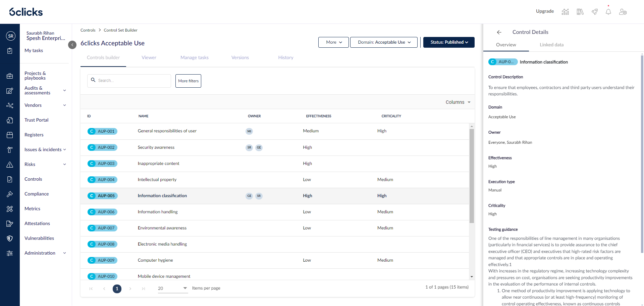Collapse the sidebar with the arrow button
Viewport: 644px width, 306px height.
(x=72, y=45)
